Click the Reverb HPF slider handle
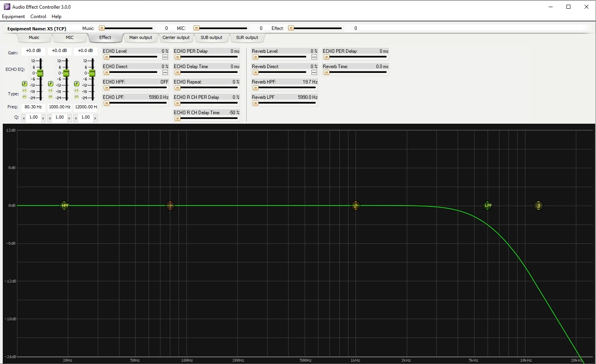This screenshot has width=596, height=364. pos(255,88)
